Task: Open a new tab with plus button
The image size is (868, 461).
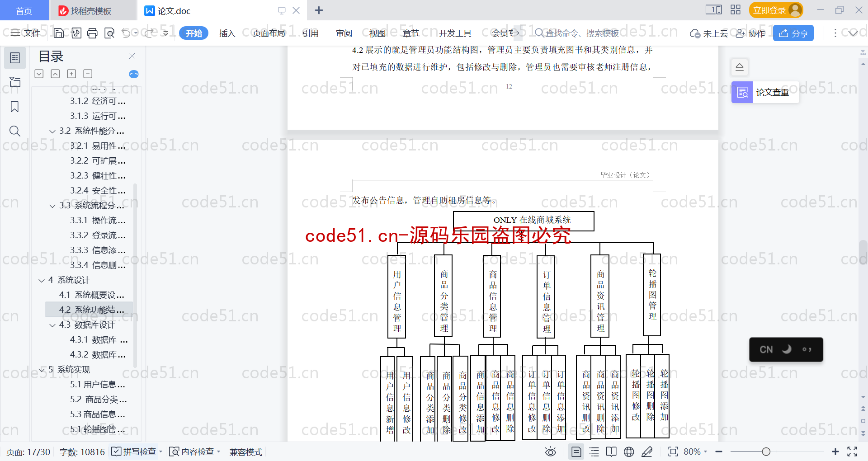Action: [x=319, y=10]
